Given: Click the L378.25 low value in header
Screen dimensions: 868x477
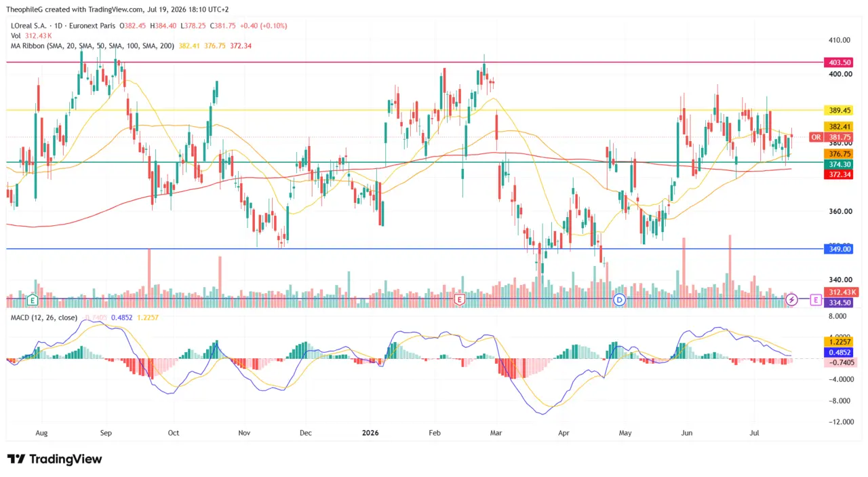Looking at the screenshot, I should (192, 26).
